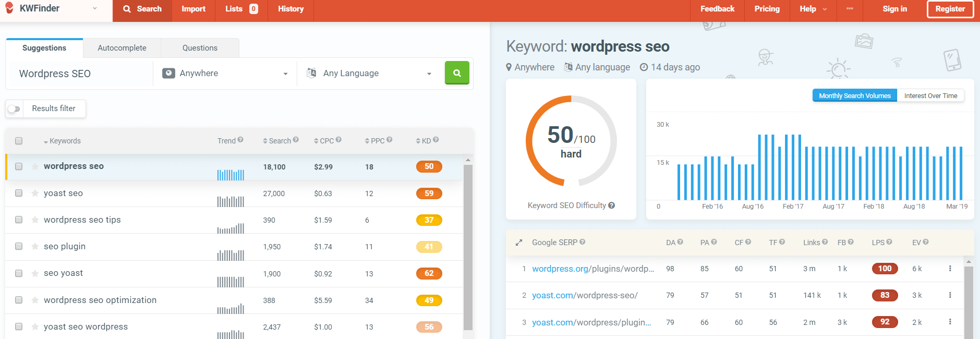Sort by the PPC column

[x=374, y=141]
